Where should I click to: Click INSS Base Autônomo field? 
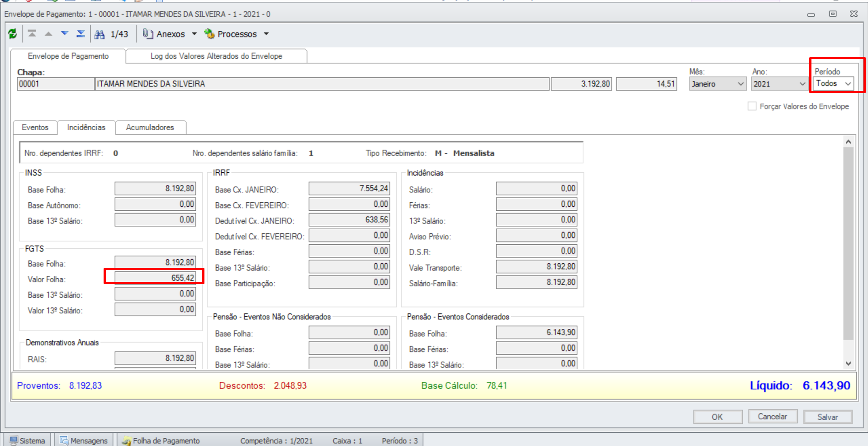[x=155, y=204]
